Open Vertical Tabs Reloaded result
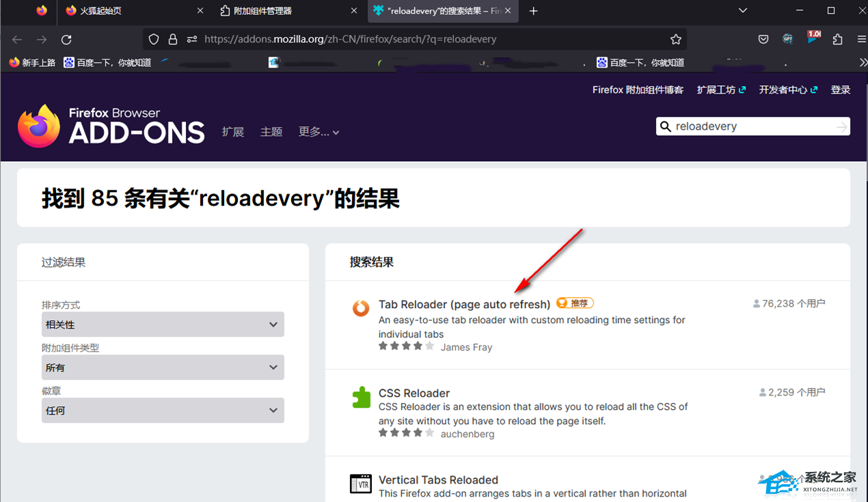868x502 pixels. tap(438, 480)
